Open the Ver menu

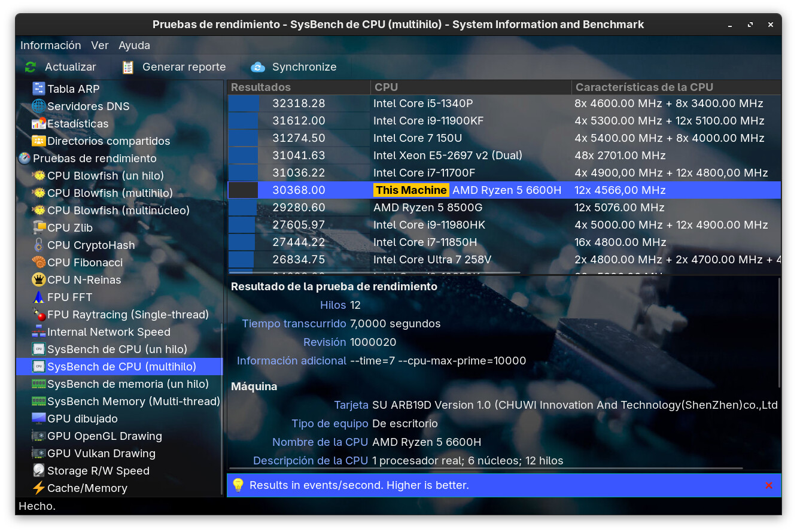[100, 45]
